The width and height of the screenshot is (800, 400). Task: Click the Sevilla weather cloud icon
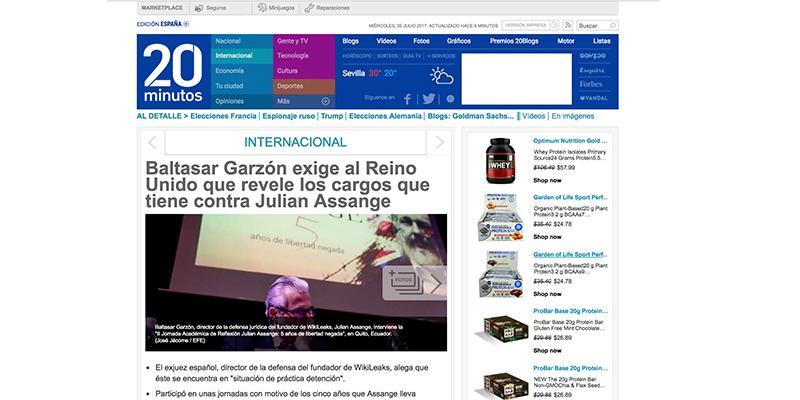441,75
